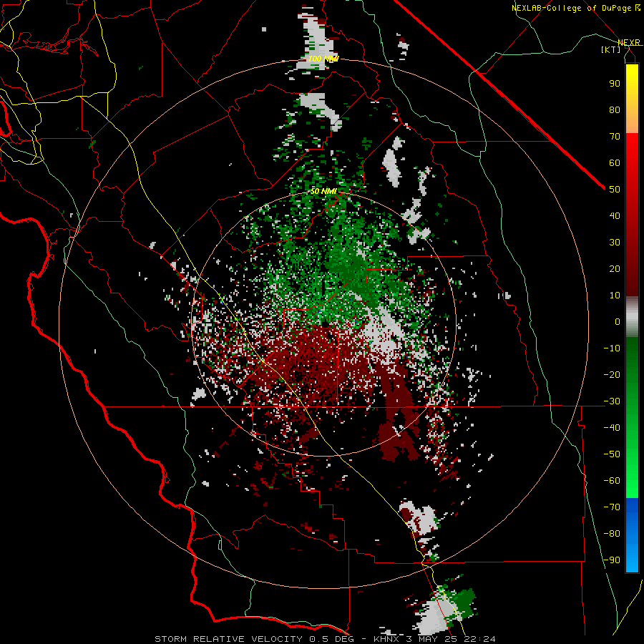
Task: Click the 80 value on the velocity scale
Action: [x=615, y=109]
